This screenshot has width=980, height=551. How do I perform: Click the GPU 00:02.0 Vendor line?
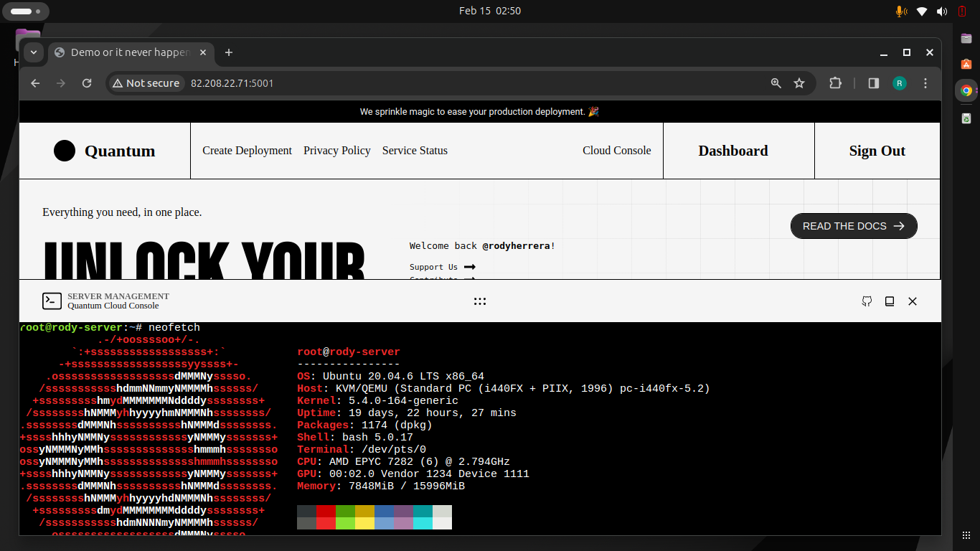413,474
